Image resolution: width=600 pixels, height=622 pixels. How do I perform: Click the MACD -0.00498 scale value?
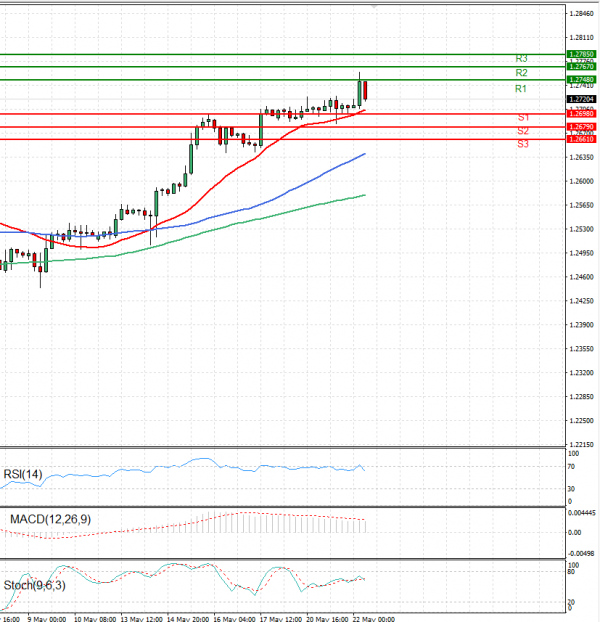pyautogui.click(x=581, y=554)
